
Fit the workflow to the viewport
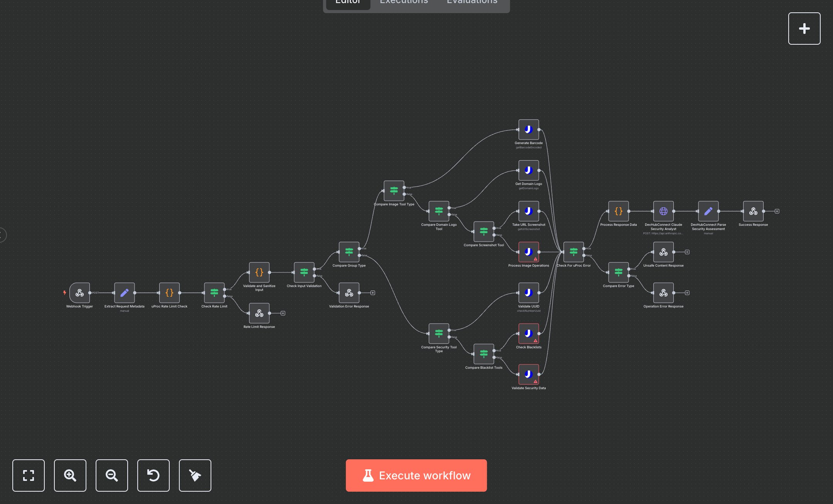(x=29, y=475)
